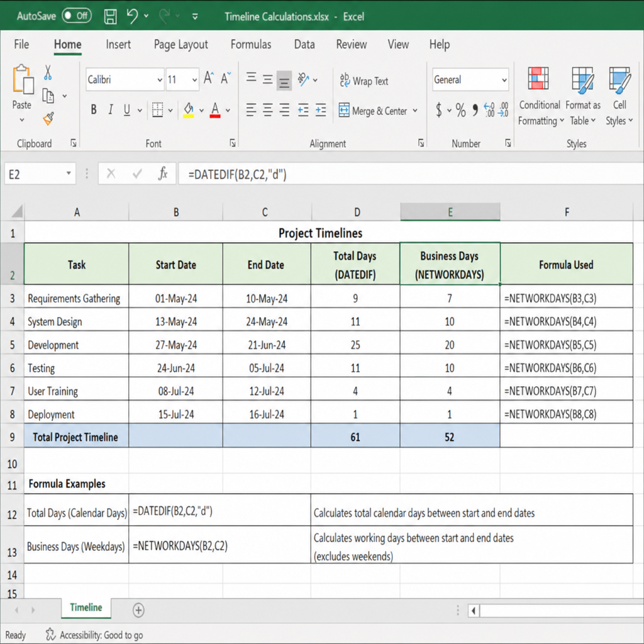
Task: Expand the Name Box dropdown arrow
Action: pyautogui.click(x=69, y=174)
